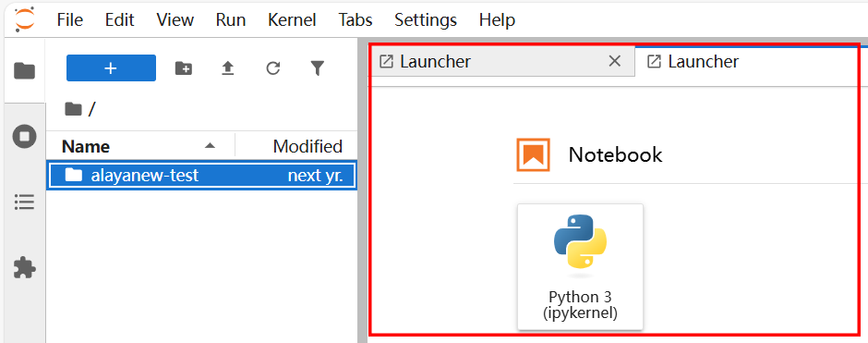Create a new folder
Screen dimensions: 868x343
pyautogui.click(x=183, y=68)
